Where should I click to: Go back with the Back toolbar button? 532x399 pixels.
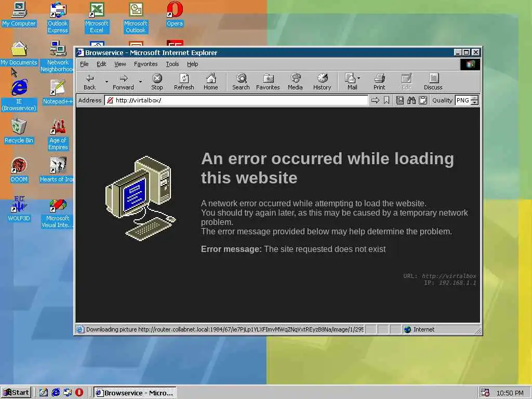[x=89, y=82]
